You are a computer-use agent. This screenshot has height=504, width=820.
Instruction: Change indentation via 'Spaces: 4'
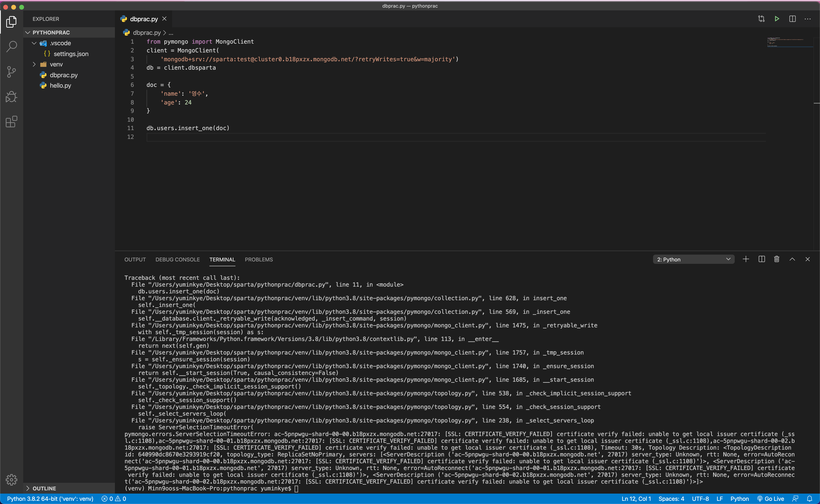click(671, 499)
